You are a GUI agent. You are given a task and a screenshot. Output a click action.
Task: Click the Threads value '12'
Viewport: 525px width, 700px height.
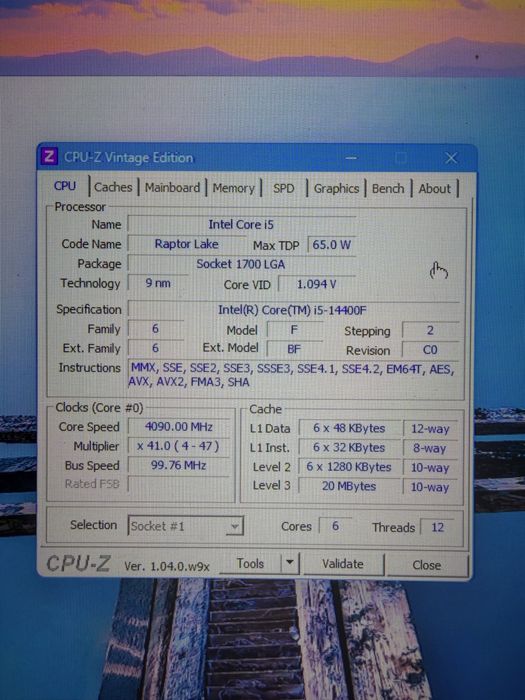tap(438, 527)
